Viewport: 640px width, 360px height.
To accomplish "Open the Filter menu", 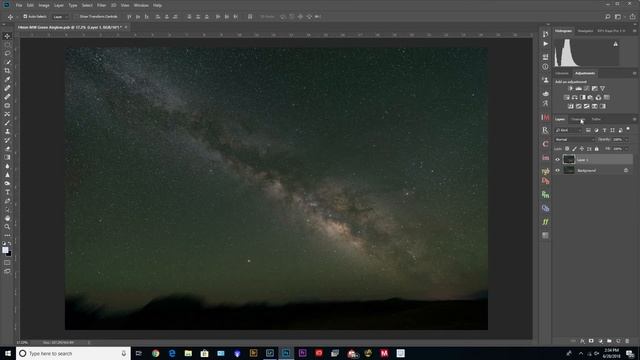I will 101,5.
